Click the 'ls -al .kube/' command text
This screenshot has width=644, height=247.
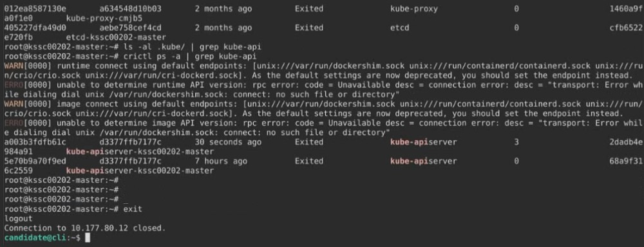(x=154, y=47)
